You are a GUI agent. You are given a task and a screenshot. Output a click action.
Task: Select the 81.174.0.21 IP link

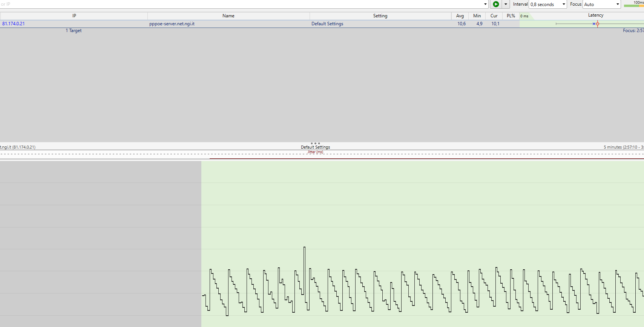point(14,24)
